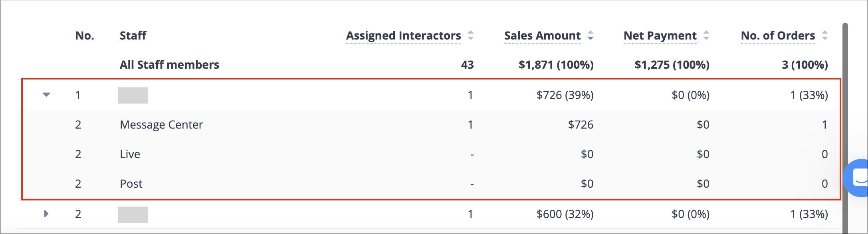This screenshot has height=234, width=868.
Task: Click the No. of Orders sort icon
Action: tap(825, 36)
